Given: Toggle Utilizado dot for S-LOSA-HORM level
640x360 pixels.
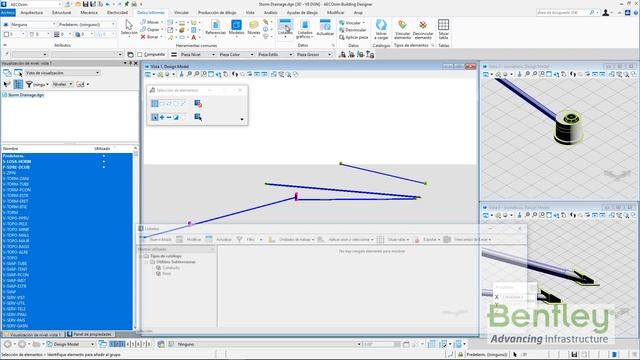Looking at the screenshot, I should pyautogui.click(x=104, y=162).
